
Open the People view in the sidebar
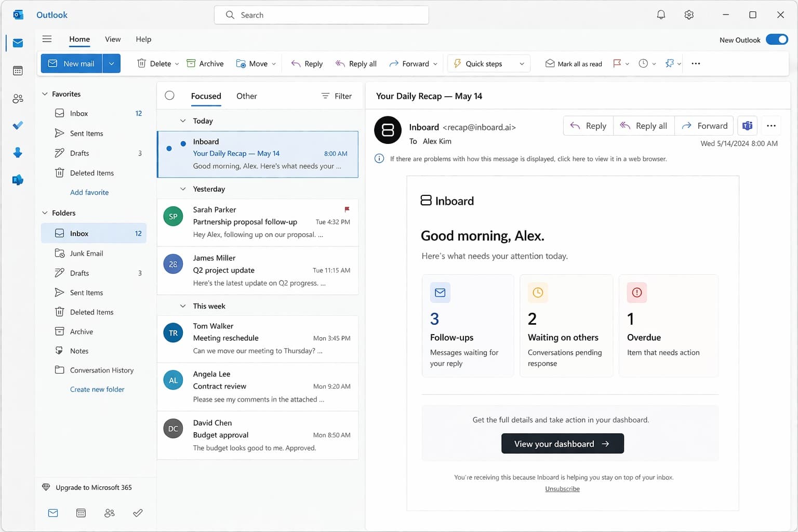tap(18, 98)
